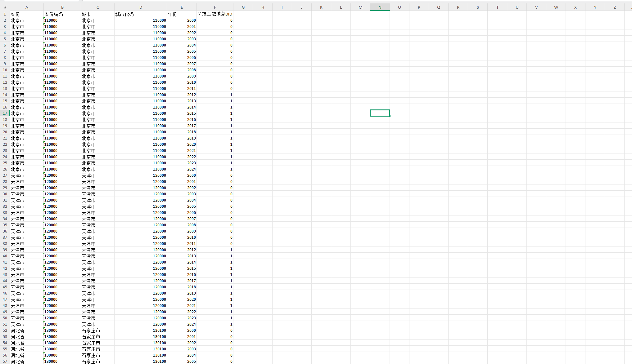Click the 省份 header cell
The image size is (632, 364).
(x=15, y=14)
